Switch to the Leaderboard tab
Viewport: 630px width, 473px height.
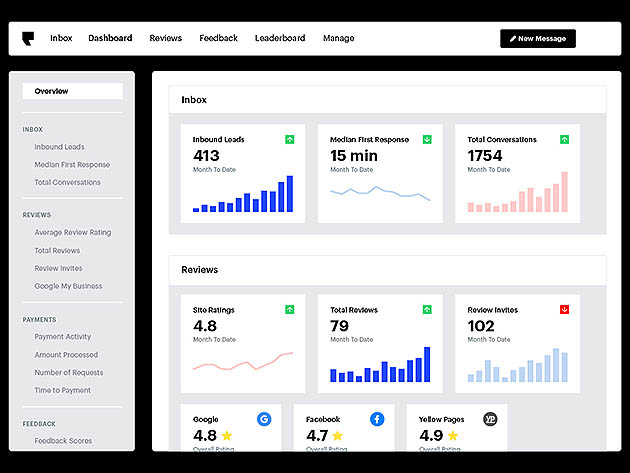(280, 38)
